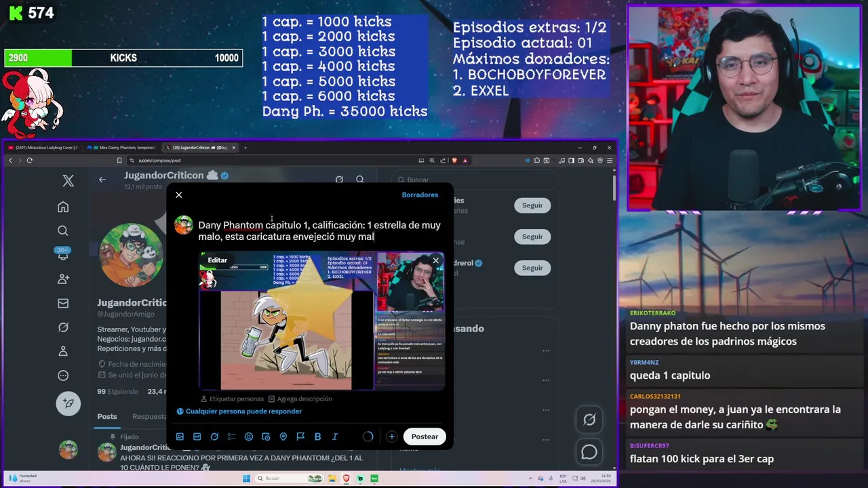Open Explore search in X sidebar

63,231
